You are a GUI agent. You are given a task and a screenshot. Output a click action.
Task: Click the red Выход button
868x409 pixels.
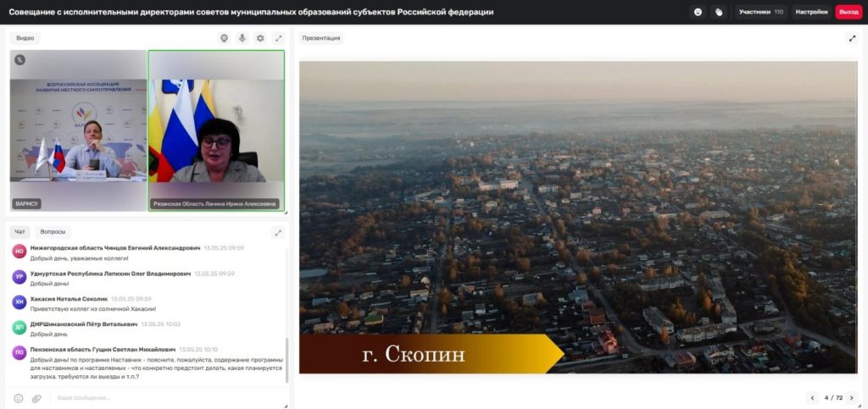pos(849,12)
